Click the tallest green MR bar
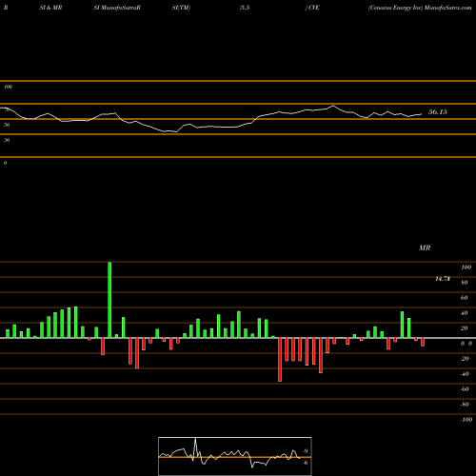This screenshot has width=476, height=476. [x=109, y=300]
